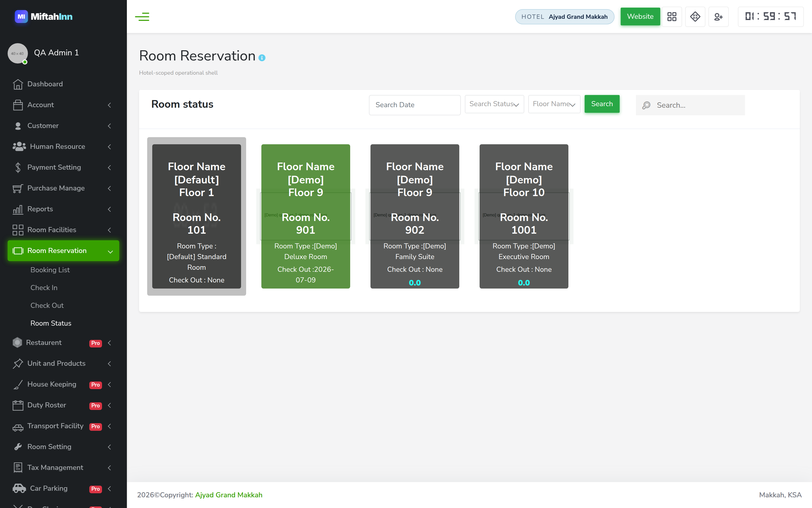This screenshot has width=812, height=508.
Task: Expand the Reports chevron
Action: tap(109, 209)
